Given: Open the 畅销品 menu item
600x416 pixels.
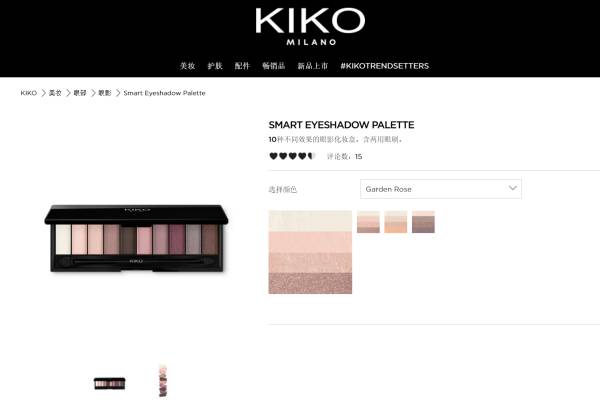Looking at the screenshot, I should [274, 66].
